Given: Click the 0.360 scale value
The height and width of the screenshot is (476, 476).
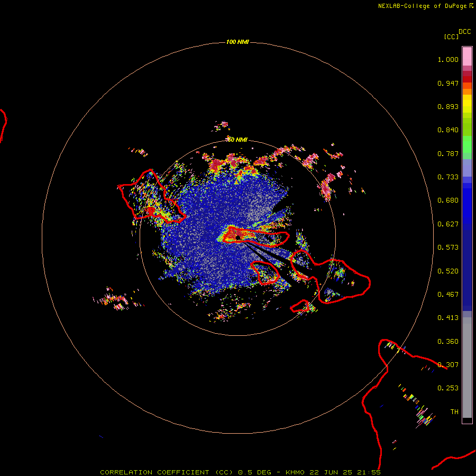Looking at the screenshot, I should pos(448,342).
